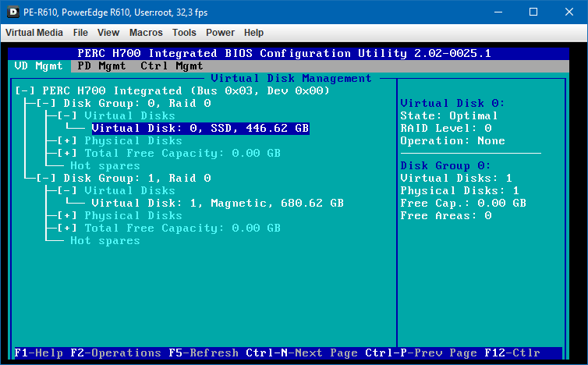Click Physical Disks: 1 in right panel
This screenshot has height=365, width=588.
click(x=460, y=190)
